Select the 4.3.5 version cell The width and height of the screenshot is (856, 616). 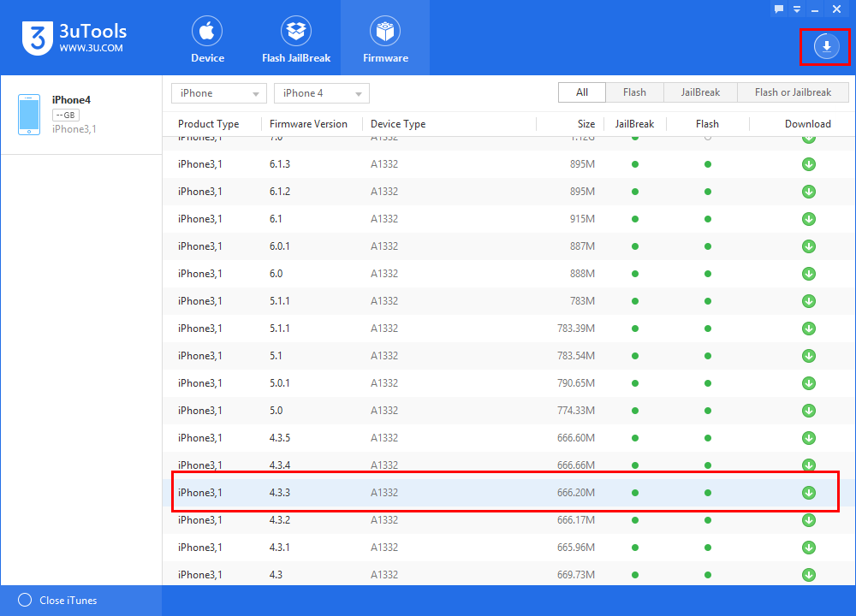(280, 437)
